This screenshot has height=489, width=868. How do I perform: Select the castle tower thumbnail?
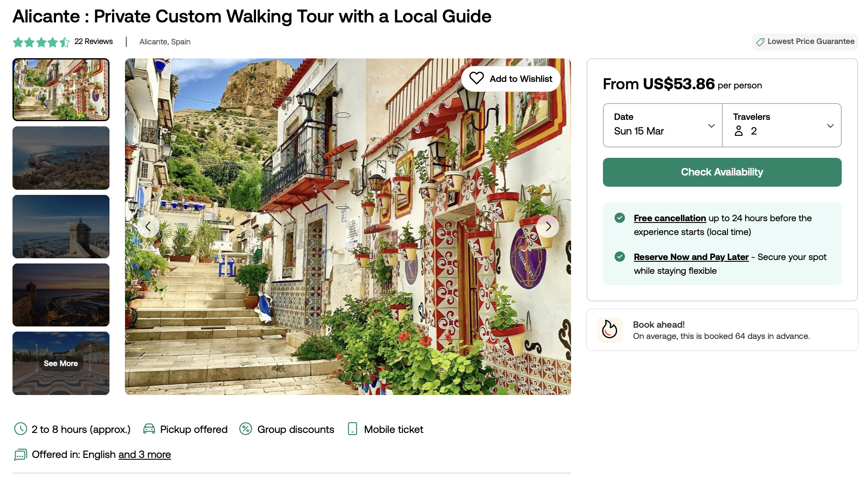coord(61,227)
